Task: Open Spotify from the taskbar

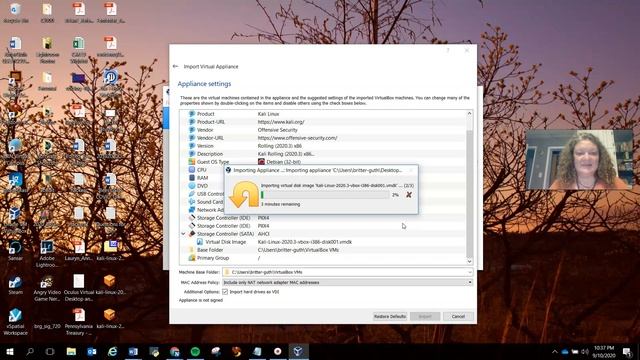Action: [x=195, y=351]
